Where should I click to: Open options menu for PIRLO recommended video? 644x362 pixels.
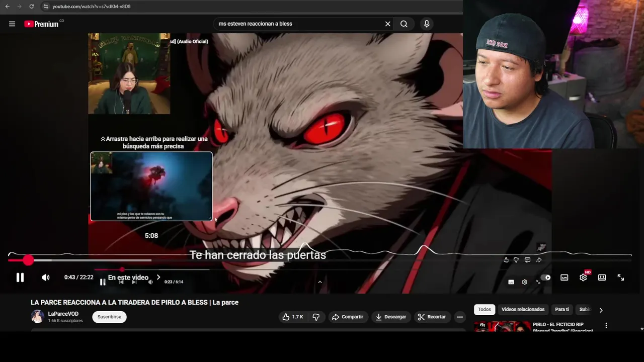[606, 326]
